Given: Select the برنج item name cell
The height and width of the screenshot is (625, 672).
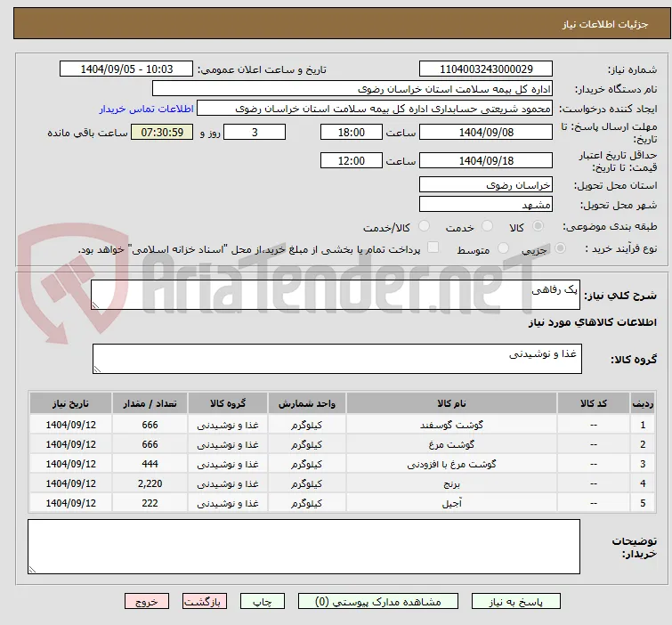Looking at the screenshot, I should coord(452,483).
